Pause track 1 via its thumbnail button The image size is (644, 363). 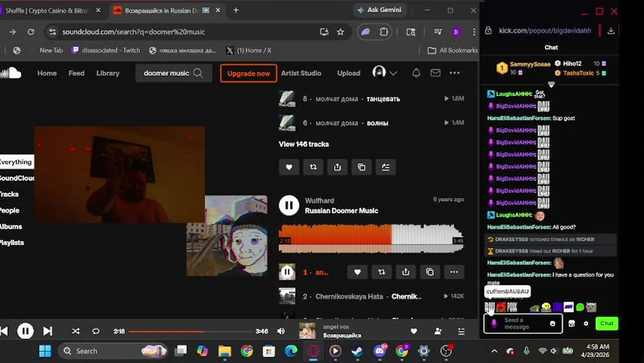(287, 272)
